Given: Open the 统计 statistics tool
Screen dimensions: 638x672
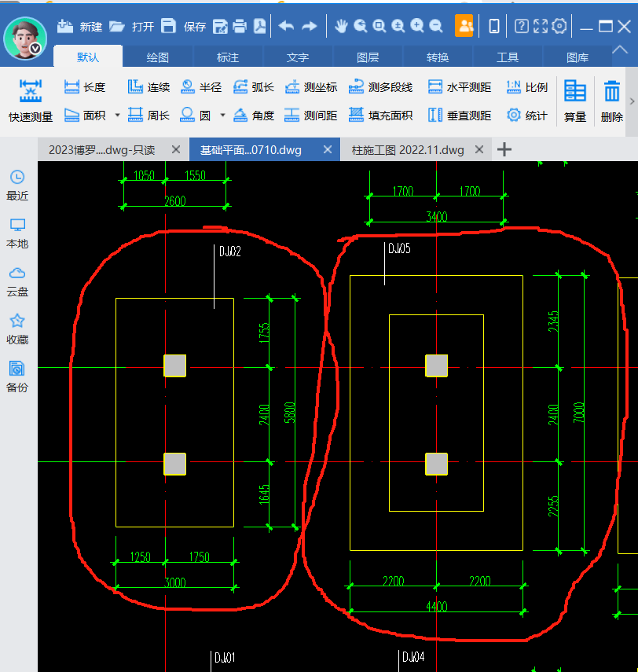Looking at the screenshot, I should pos(526,116).
